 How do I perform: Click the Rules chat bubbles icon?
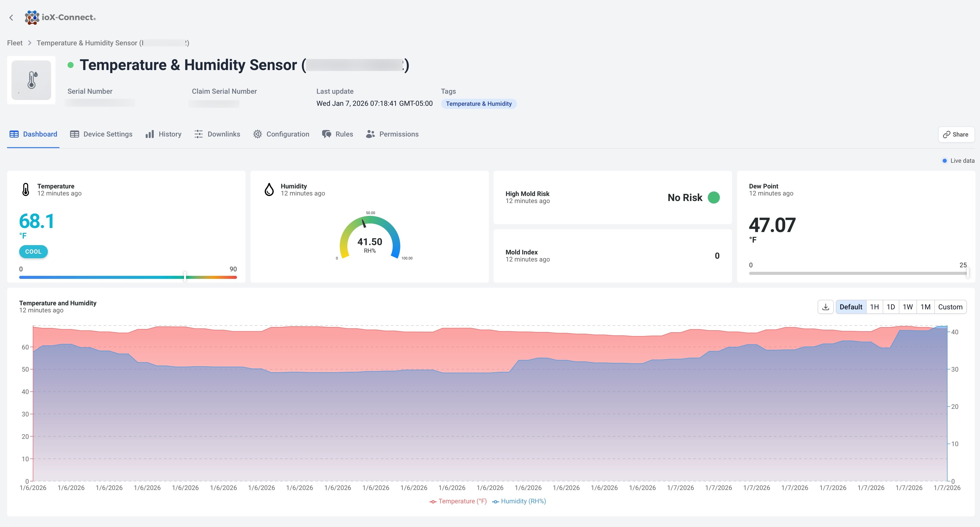326,134
